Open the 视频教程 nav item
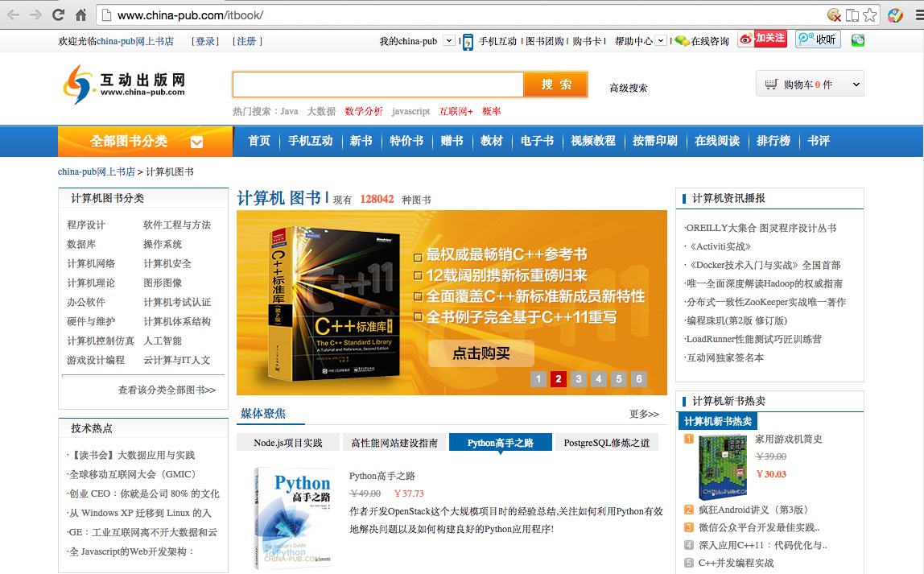This screenshot has height=574, width=924. coord(593,141)
